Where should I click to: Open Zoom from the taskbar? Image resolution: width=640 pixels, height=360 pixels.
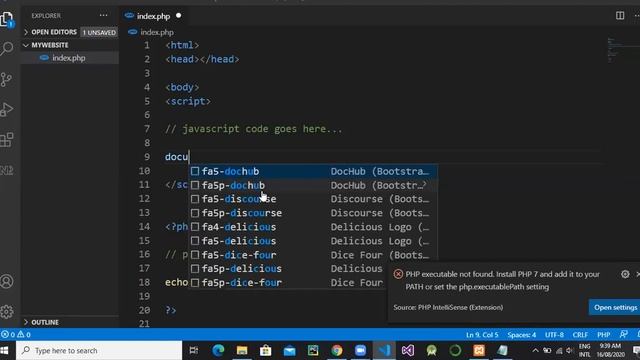pyautogui.click(x=360, y=350)
